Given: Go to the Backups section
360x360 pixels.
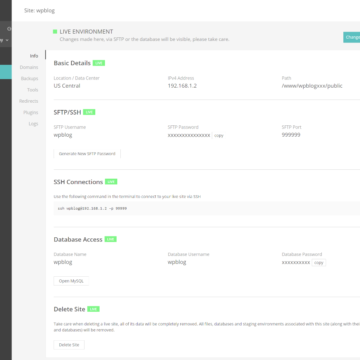Looking at the screenshot, I should point(29,79).
